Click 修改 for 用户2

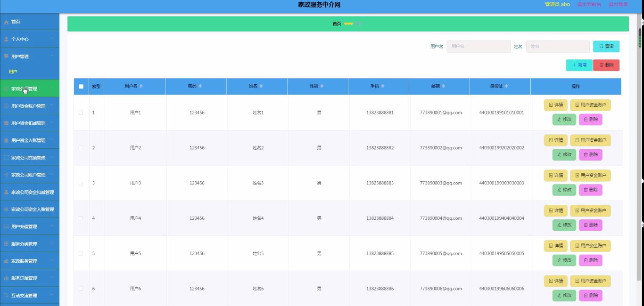pyautogui.click(x=564, y=155)
